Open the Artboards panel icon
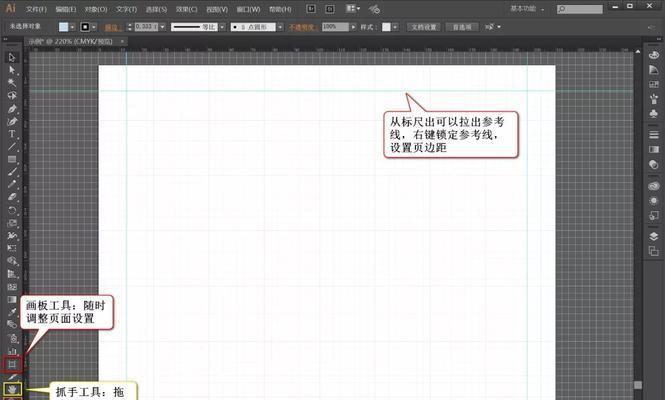The image size is (665, 400). coord(654,251)
